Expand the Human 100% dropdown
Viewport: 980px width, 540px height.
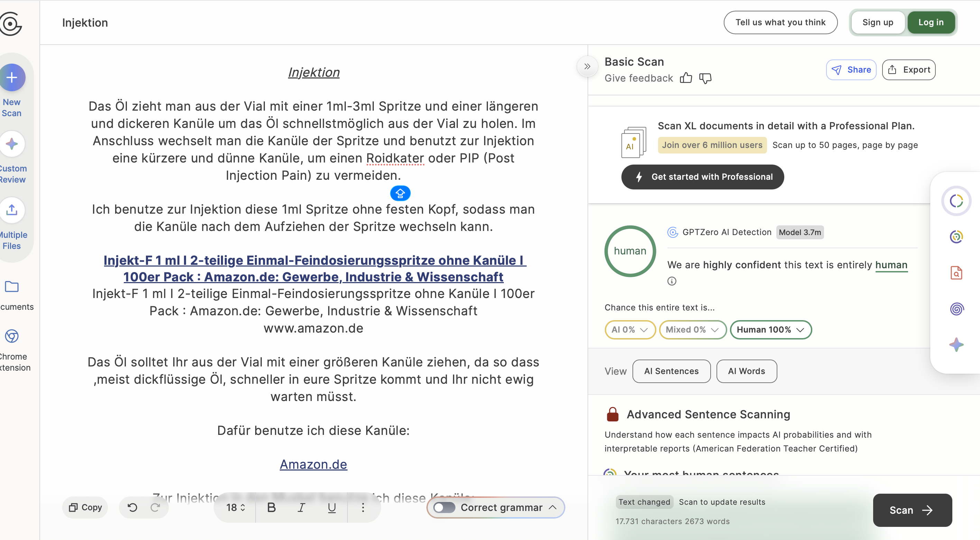[770, 330]
